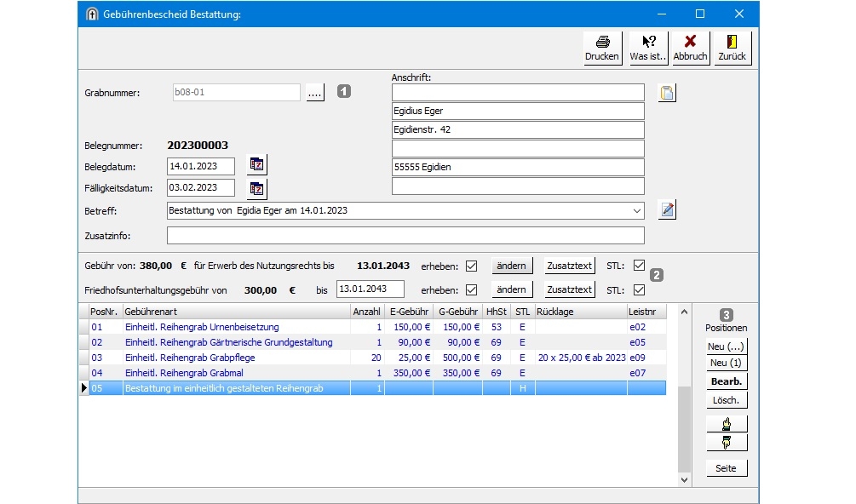Open calendar picker next to Belegdatum

256,165
